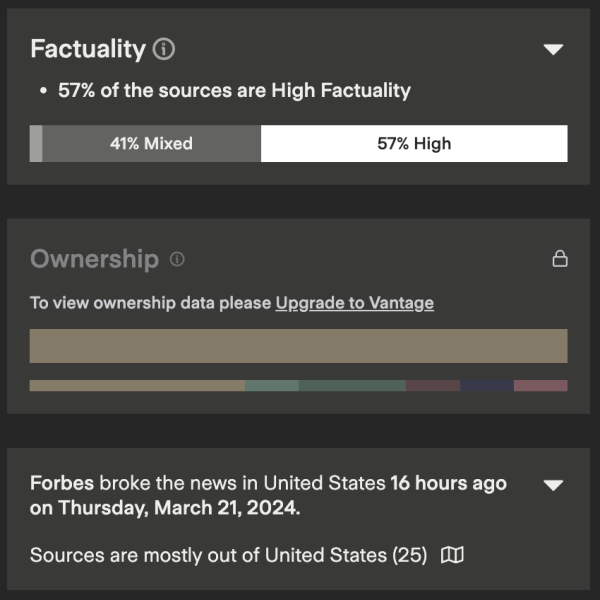The image size is (600, 600).
Task: Click the large tan ownership bar
Action: click(299, 346)
